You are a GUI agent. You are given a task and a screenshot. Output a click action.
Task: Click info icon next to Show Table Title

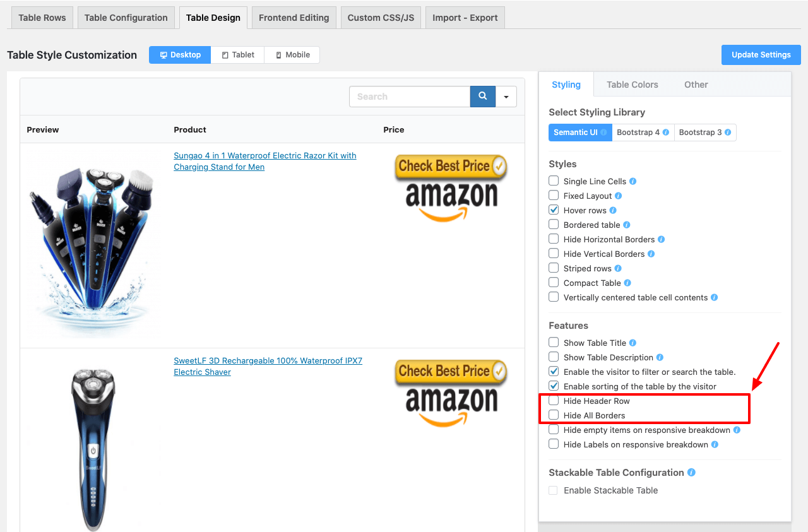point(633,343)
